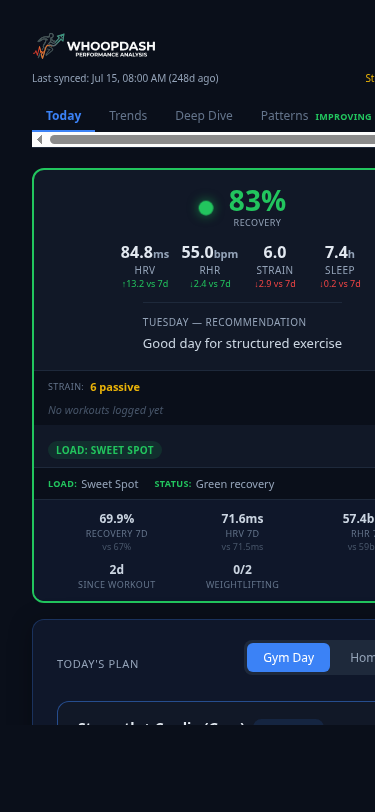The width and height of the screenshot is (375, 812).
Task: Click 'No workouts logged yet' text
Action: [x=105, y=410]
